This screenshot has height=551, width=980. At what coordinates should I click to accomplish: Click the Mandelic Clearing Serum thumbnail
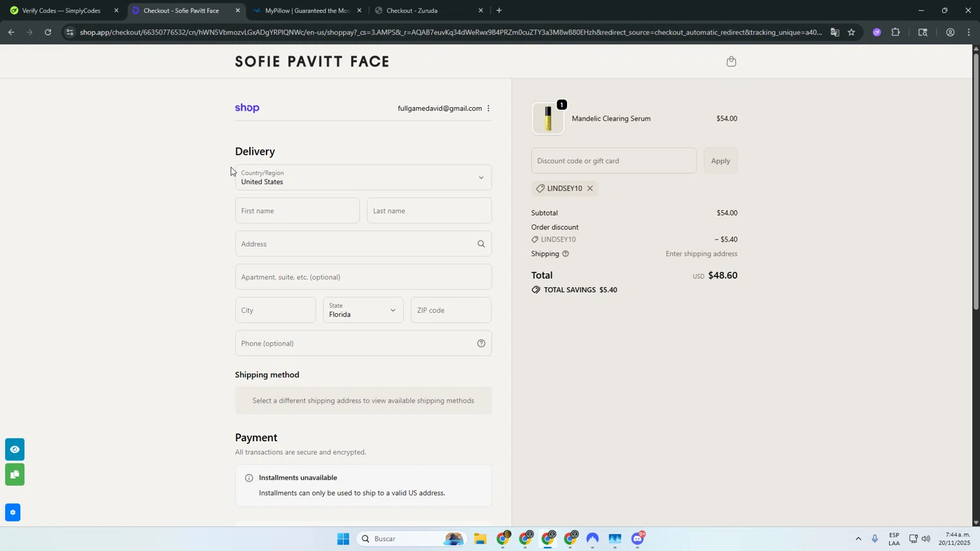coord(547,119)
